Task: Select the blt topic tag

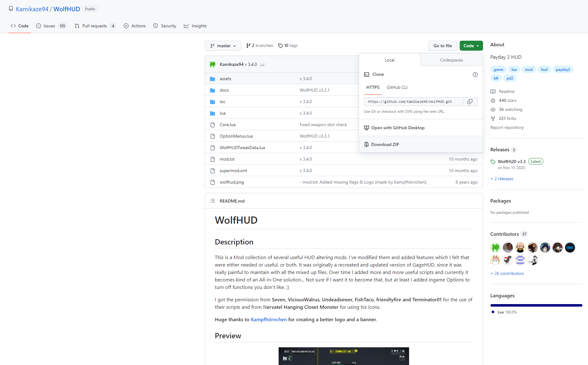Action: tap(496, 78)
